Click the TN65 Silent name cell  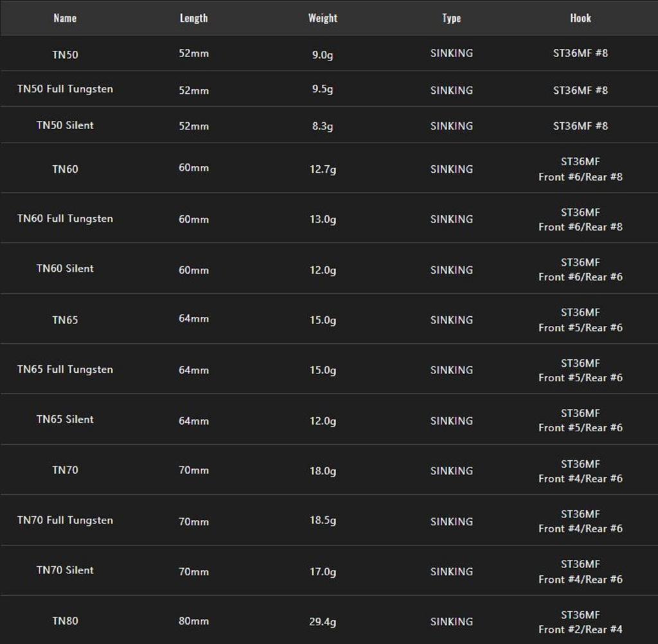65,420
